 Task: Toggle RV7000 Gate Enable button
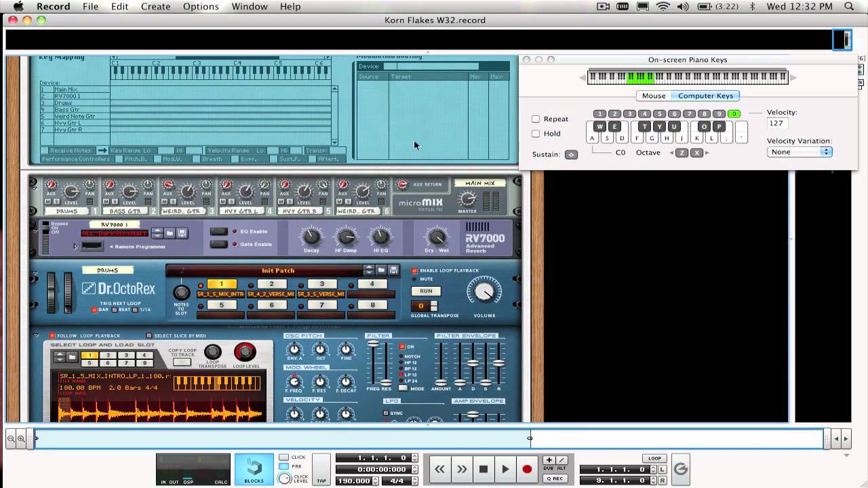coord(218,244)
